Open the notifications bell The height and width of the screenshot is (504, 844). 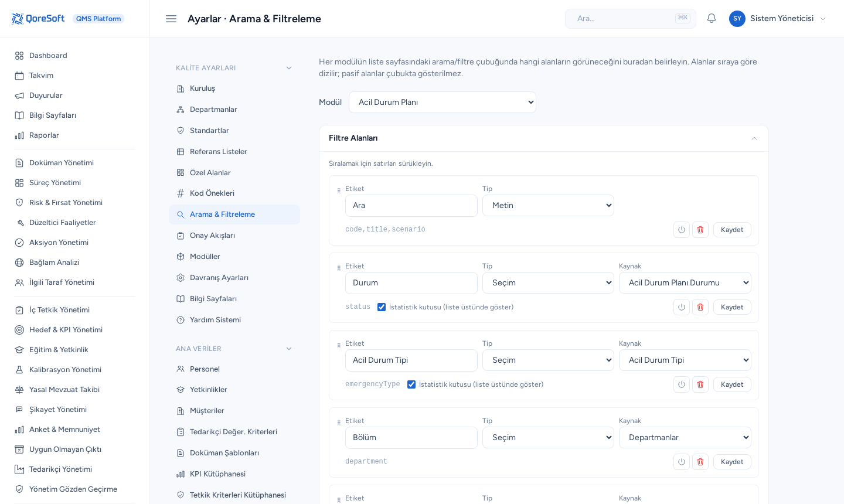point(712,18)
